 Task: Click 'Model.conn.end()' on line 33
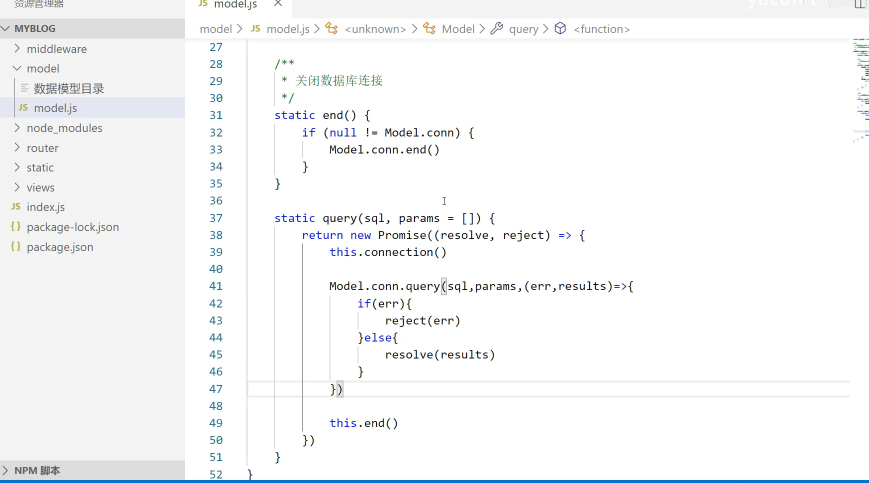pos(384,150)
